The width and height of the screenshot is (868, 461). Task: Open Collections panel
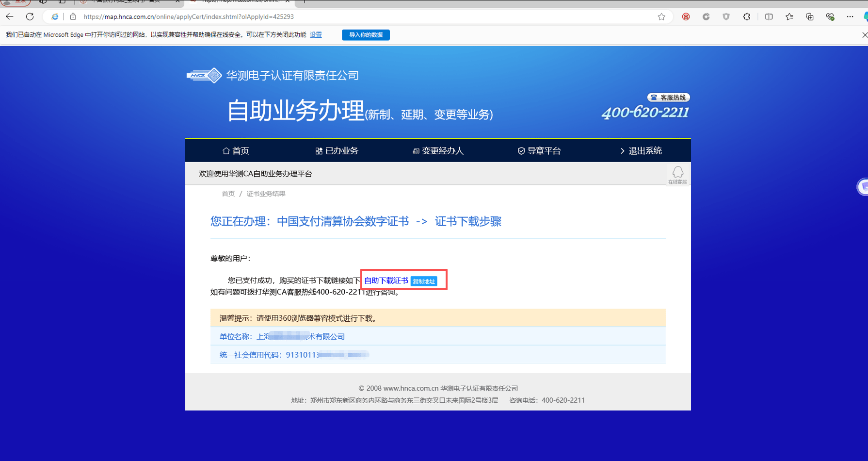pyautogui.click(x=810, y=16)
